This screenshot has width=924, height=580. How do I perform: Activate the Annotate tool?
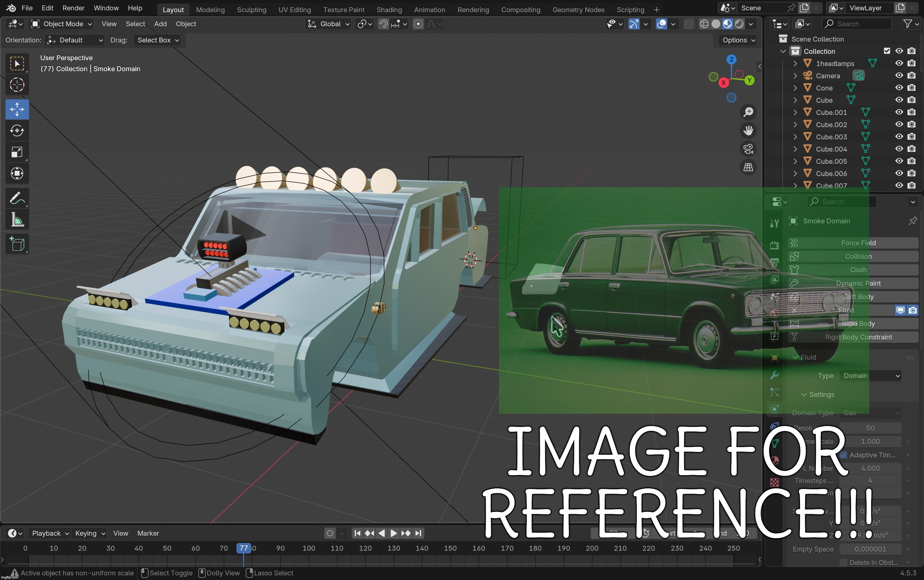(17, 197)
